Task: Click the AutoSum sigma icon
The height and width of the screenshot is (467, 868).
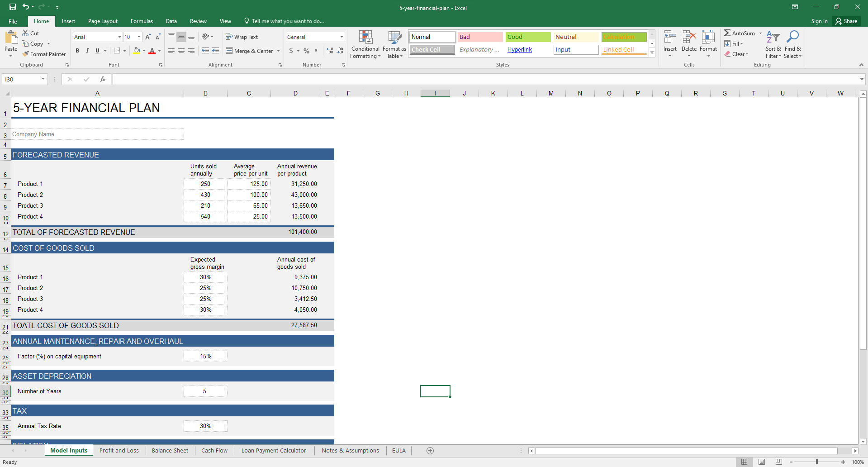Action: click(x=727, y=33)
